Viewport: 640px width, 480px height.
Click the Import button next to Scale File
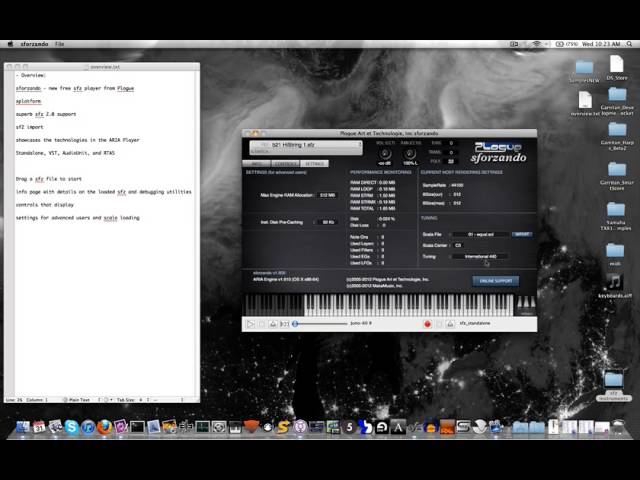[522, 234]
